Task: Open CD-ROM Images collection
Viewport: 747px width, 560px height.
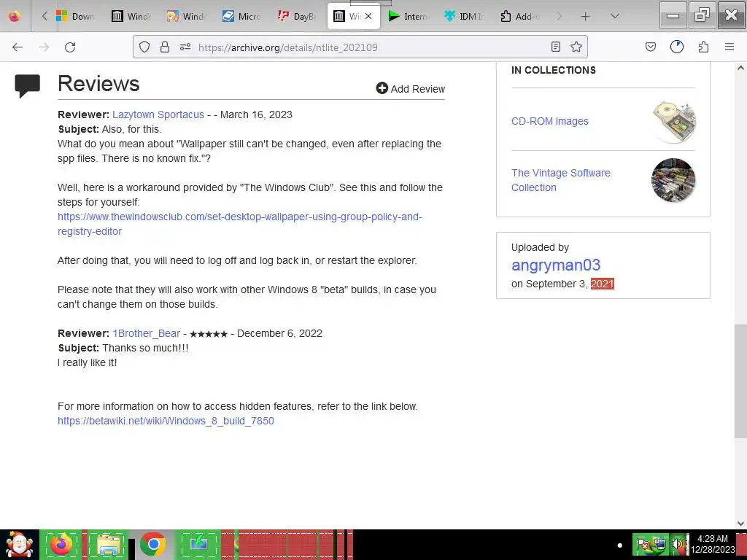Action: pos(550,121)
